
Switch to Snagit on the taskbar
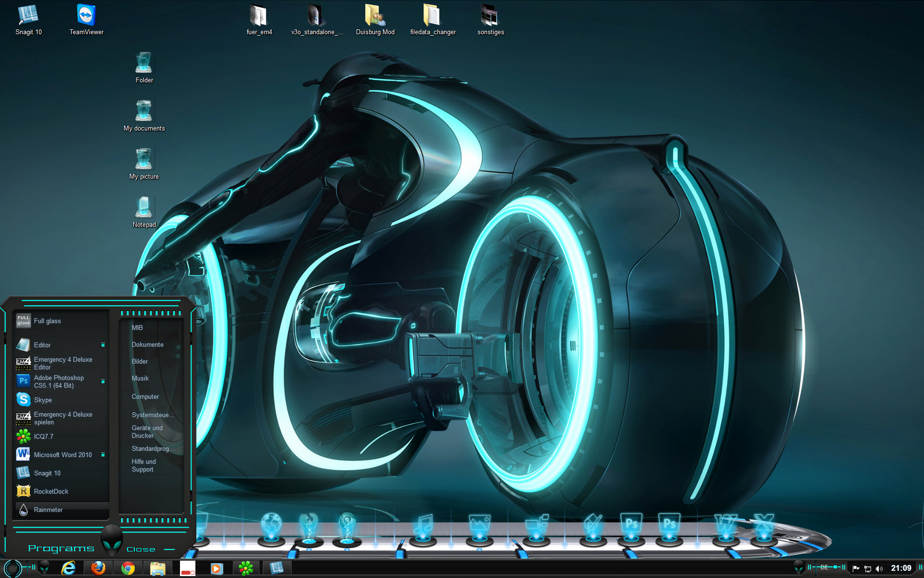click(277, 568)
